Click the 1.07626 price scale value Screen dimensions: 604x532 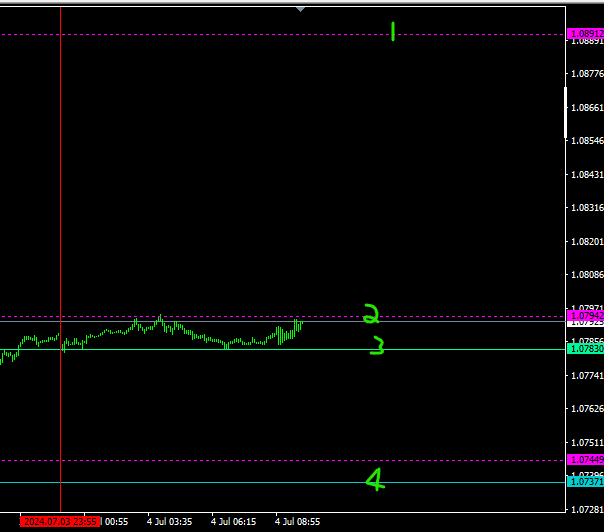coord(587,409)
